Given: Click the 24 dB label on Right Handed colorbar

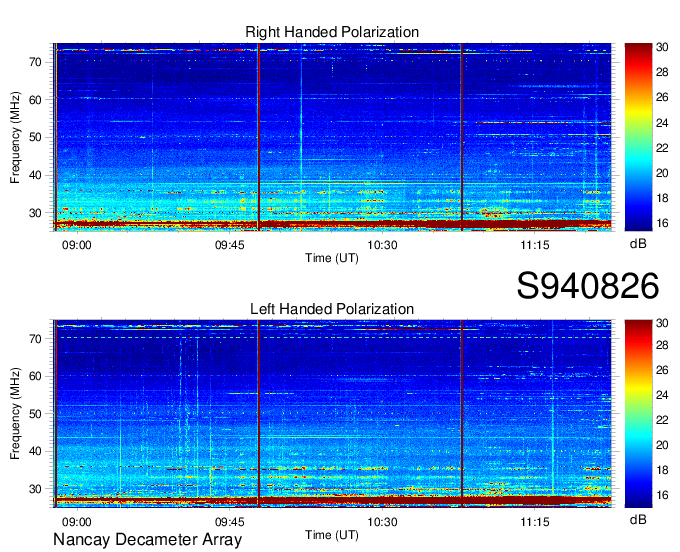Looking at the screenshot, I should (x=662, y=123).
